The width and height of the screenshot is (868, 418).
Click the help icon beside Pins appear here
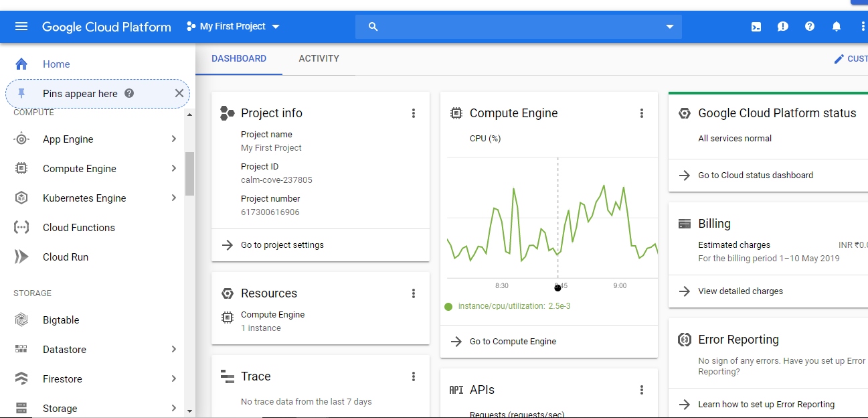(129, 93)
